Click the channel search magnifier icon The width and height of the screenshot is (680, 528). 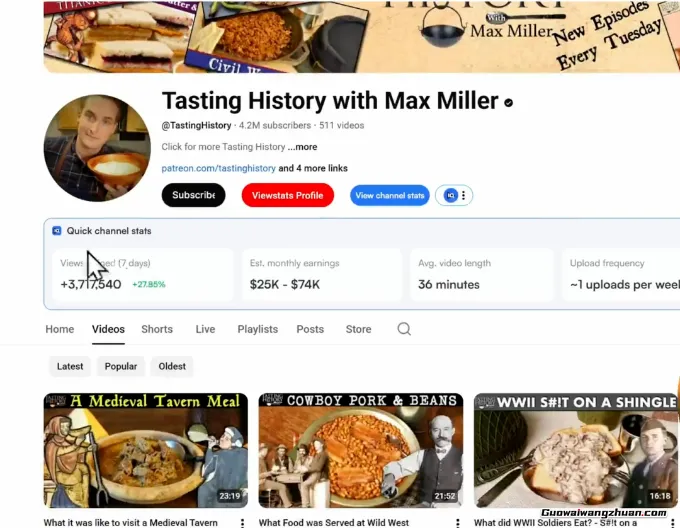click(404, 329)
